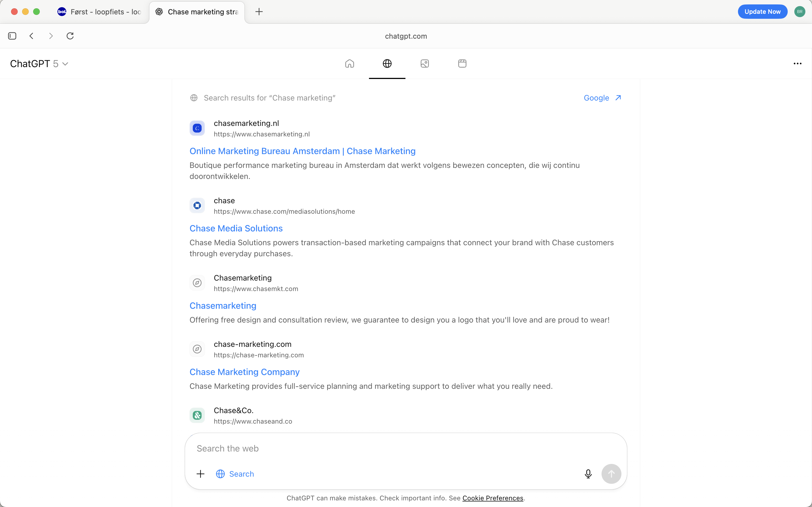The height and width of the screenshot is (507, 812).
Task: Open the three-dots more options menu
Action: point(797,64)
